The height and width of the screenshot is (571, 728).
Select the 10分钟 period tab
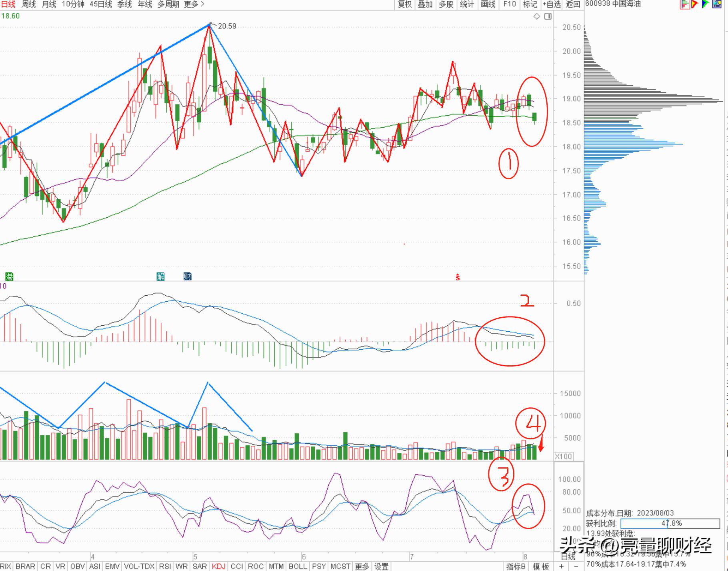point(73,4)
